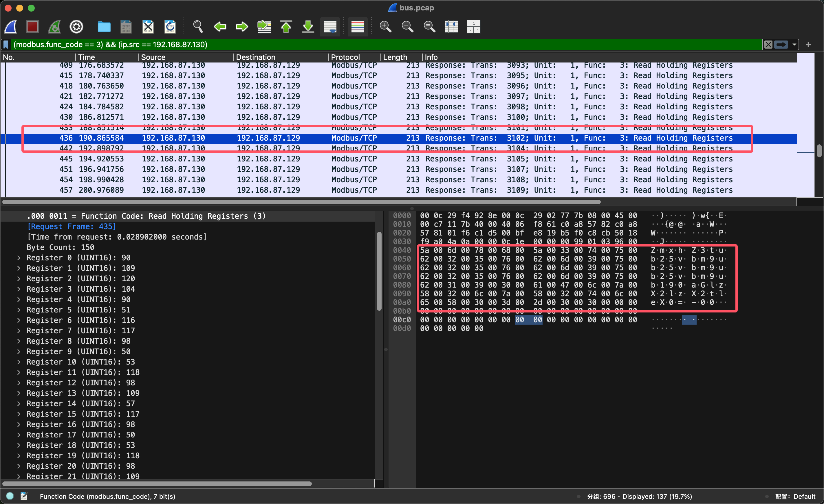Expand Register 1 (UINT16): 109
The image size is (824, 504).
19,268
